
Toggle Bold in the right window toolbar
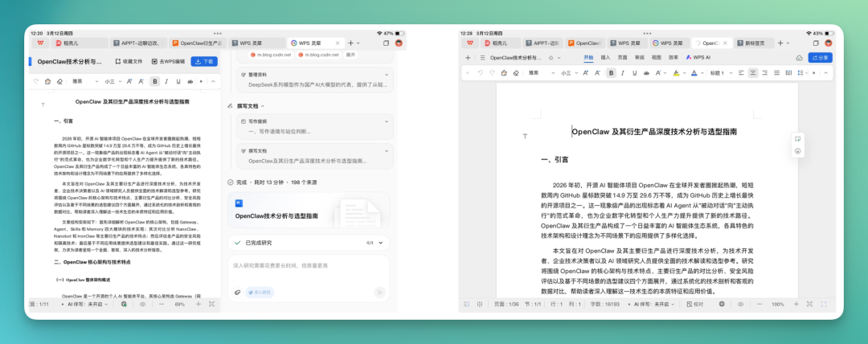(x=611, y=72)
